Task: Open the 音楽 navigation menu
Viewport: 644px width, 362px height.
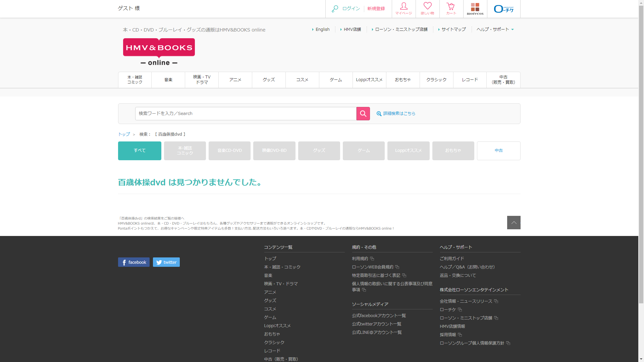Action: [168, 80]
